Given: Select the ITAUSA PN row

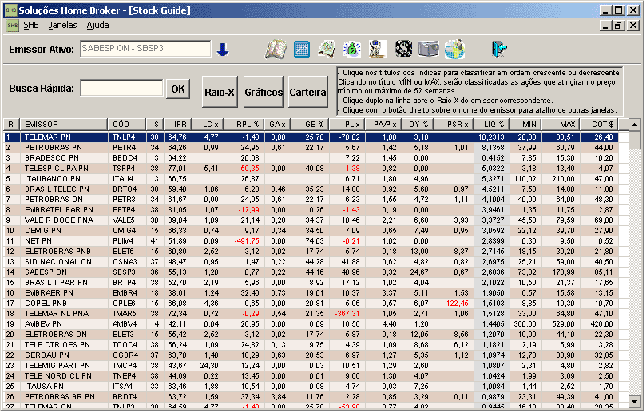Looking at the screenshot, I should [311, 386].
